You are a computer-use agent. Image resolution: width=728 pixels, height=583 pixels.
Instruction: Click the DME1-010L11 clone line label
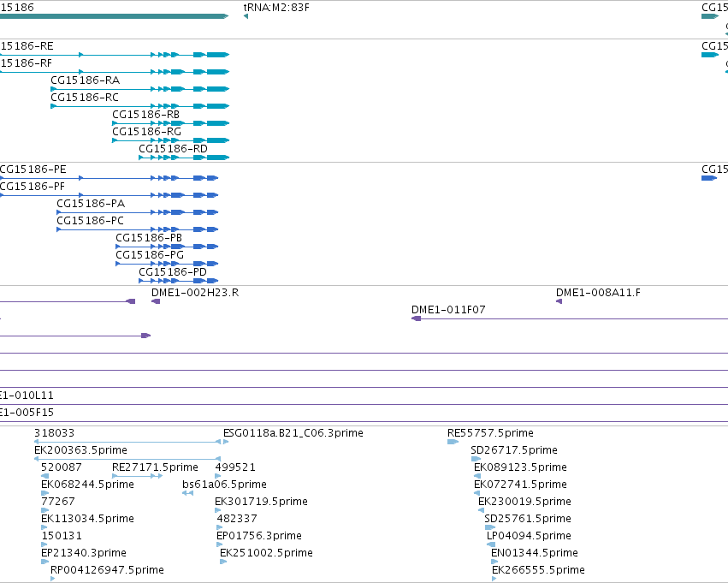[x=27, y=396]
